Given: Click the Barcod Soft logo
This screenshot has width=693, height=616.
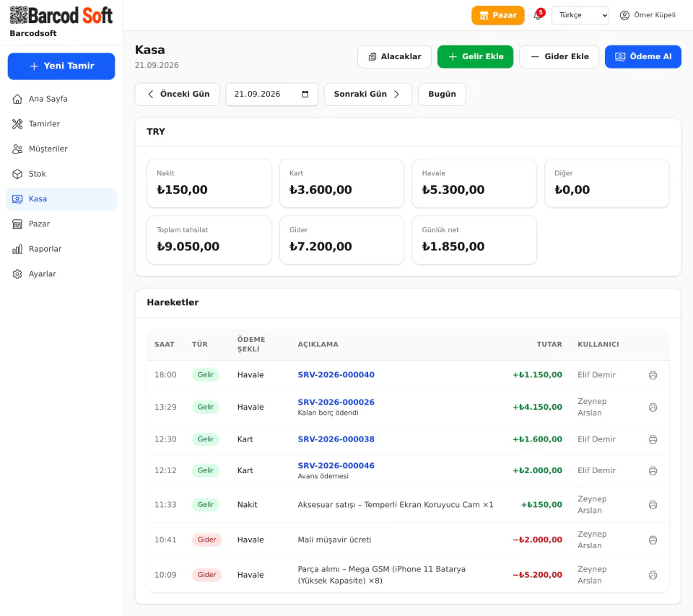Looking at the screenshot, I should tap(61, 15).
